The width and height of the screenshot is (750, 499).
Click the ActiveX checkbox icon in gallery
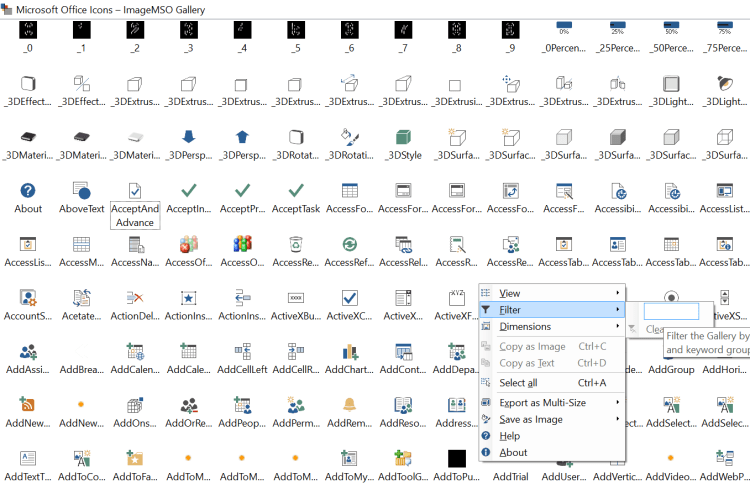pos(349,298)
